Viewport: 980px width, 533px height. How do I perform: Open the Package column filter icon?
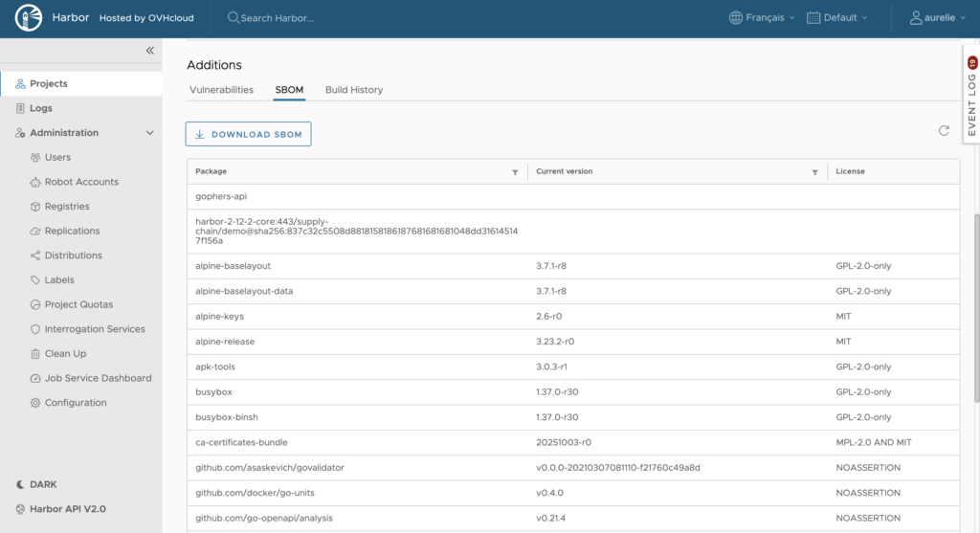[x=515, y=172]
